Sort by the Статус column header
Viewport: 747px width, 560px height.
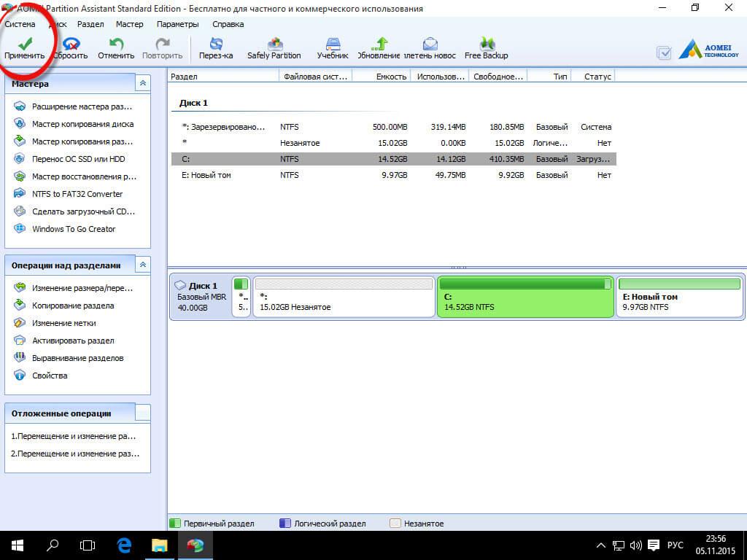[x=593, y=76]
